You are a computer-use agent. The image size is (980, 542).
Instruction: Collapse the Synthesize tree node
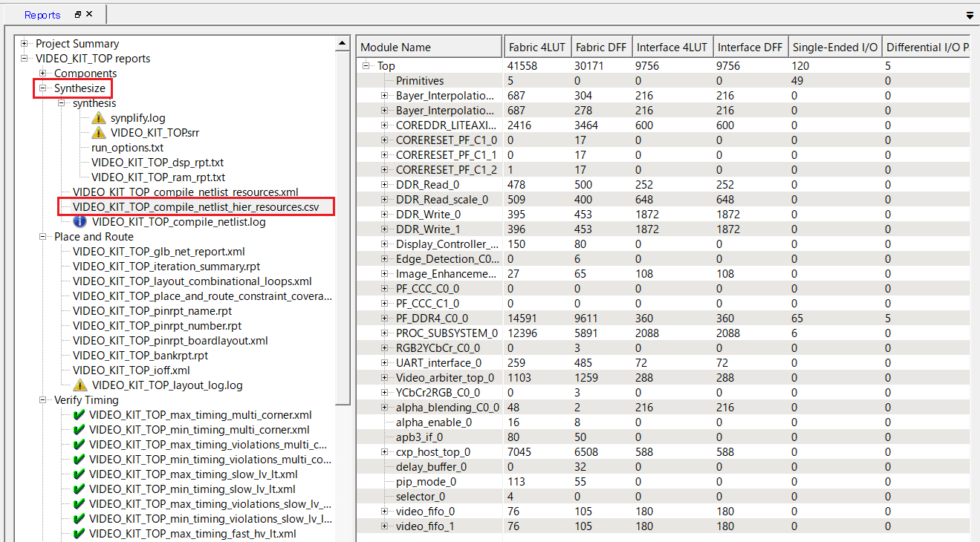click(43, 88)
